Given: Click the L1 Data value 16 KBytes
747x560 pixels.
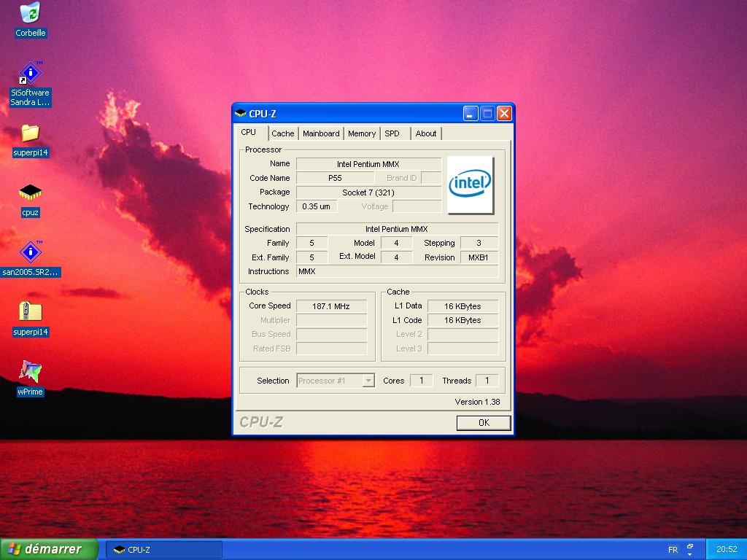Looking at the screenshot, I should coord(462,306).
